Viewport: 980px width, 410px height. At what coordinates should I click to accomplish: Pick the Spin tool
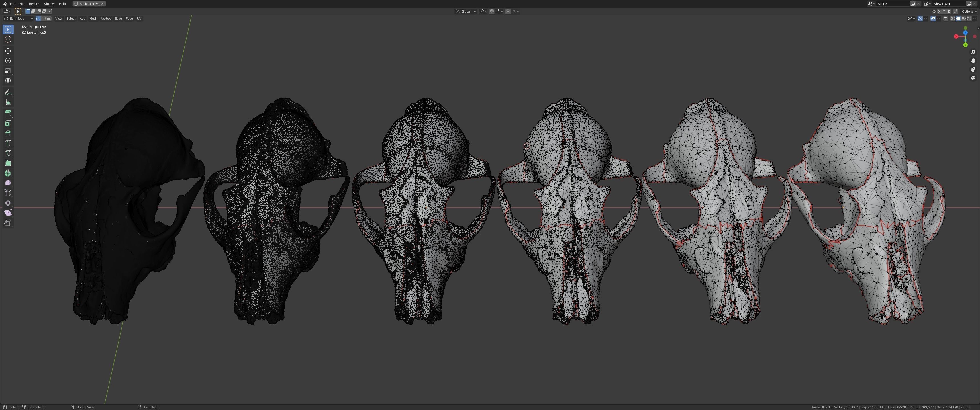point(8,173)
